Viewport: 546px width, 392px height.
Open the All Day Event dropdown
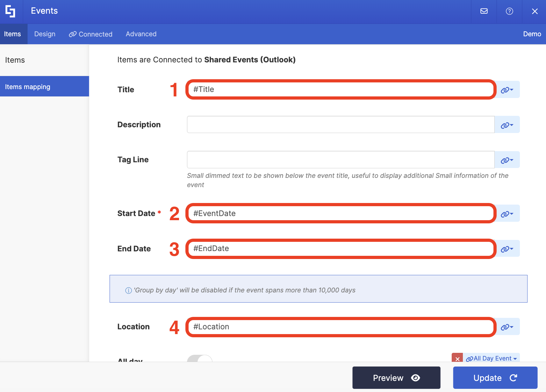[x=492, y=358]
